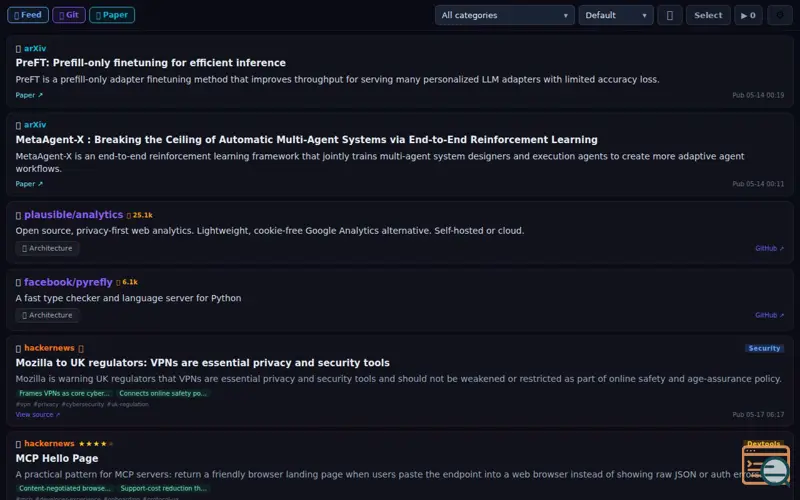The width and height of the screenshot is (800, 500).
Task: Click arXiv source label on MetaAgent-X card
Action: pyautogui.click(x=35, y=124)
